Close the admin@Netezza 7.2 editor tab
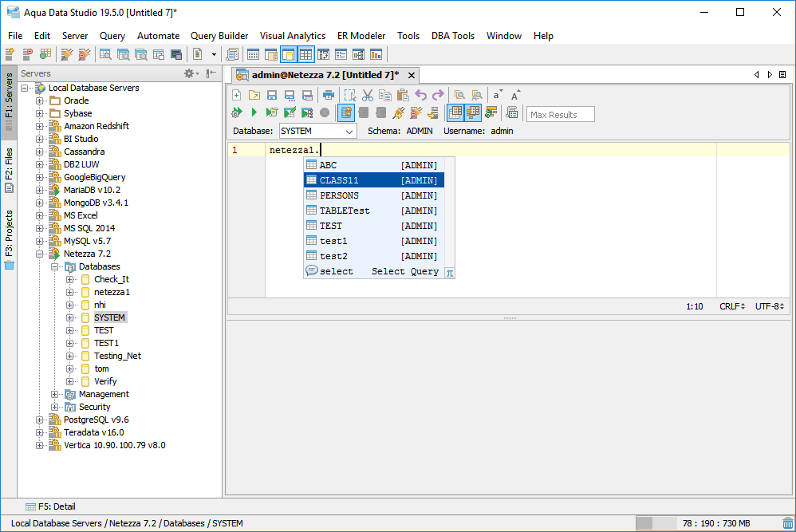 click(x=412, y=76)
